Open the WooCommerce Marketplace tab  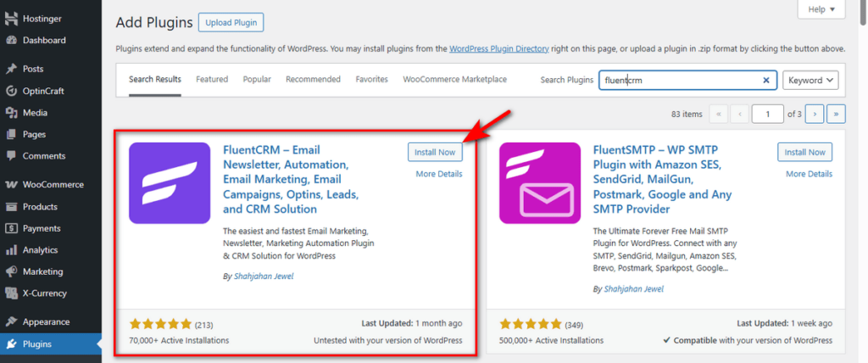pyautogui.click(x=455, y=79)
